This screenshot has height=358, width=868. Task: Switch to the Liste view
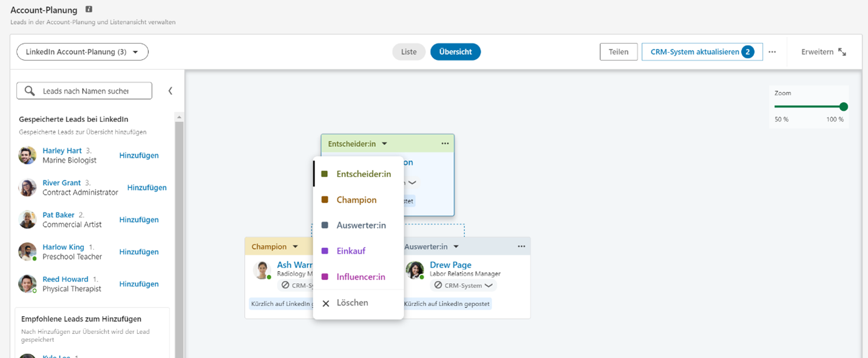coord(409,52)
